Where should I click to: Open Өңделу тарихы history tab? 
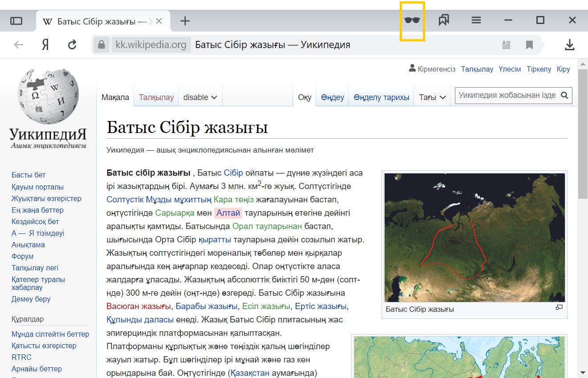point(381,97)
